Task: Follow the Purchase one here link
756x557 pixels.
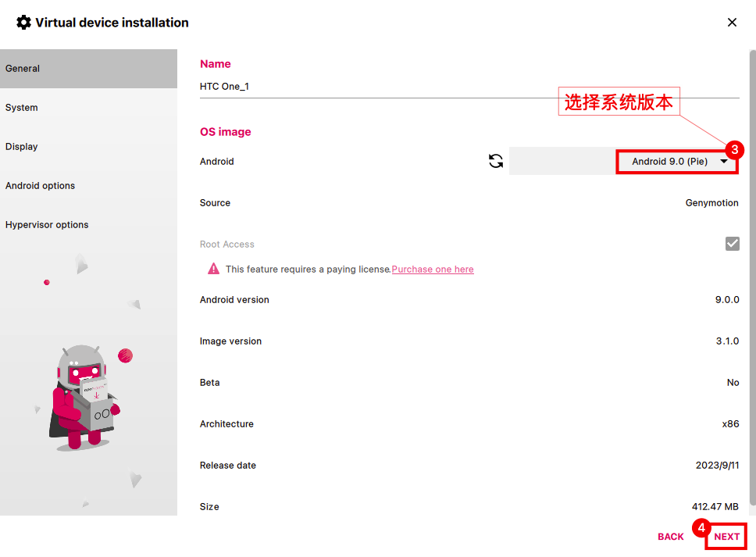Action: (433, 270)
